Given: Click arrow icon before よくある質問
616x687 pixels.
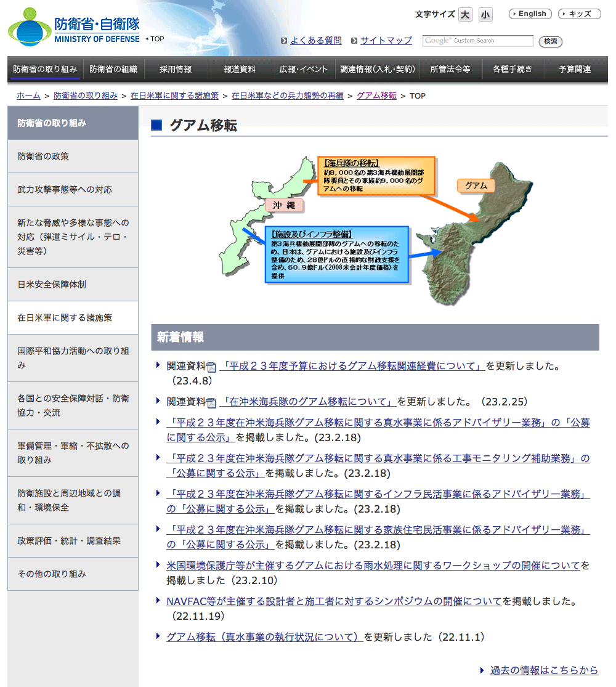Looking at the screenshot, I should click(x=284, y=41).
